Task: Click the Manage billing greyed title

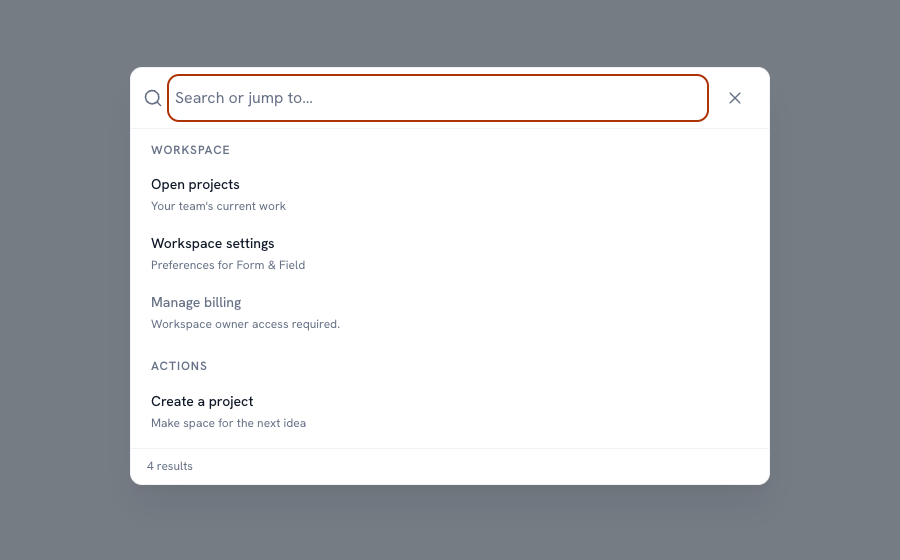Action: coord(196,303)
